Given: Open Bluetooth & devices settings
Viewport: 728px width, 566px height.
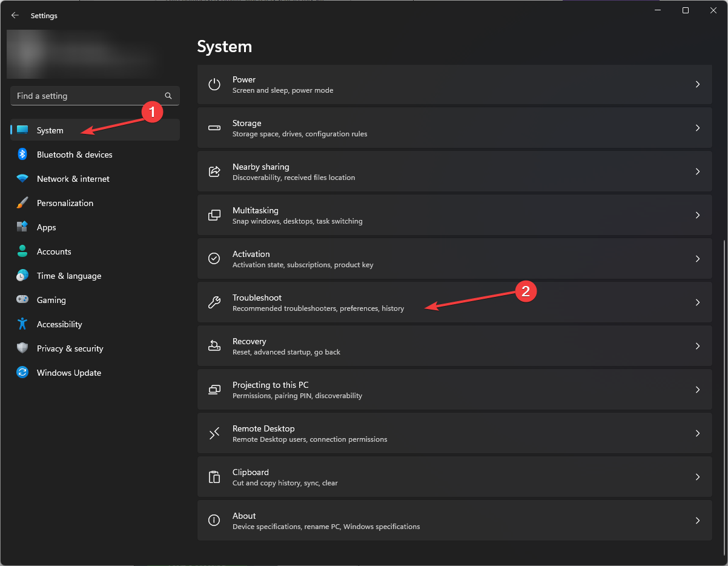Looking at the screenshot, I should [x=74, y=155].
